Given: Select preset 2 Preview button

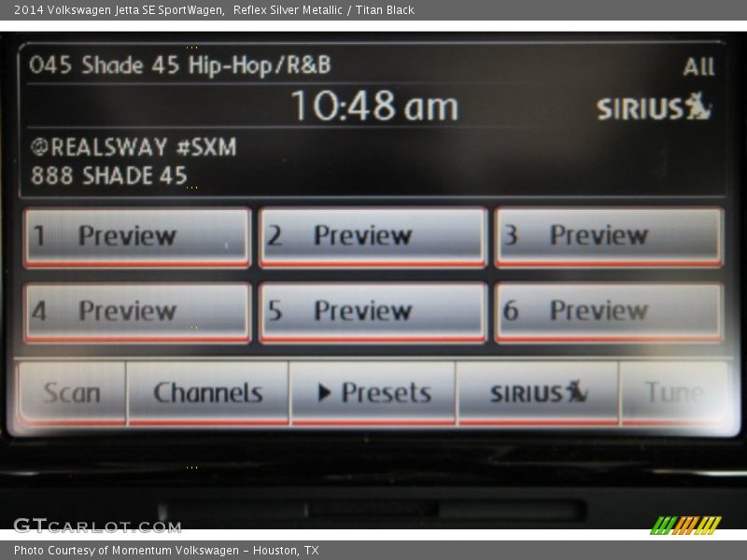Looking at the screenshot, I should click(x=373, y=237).
